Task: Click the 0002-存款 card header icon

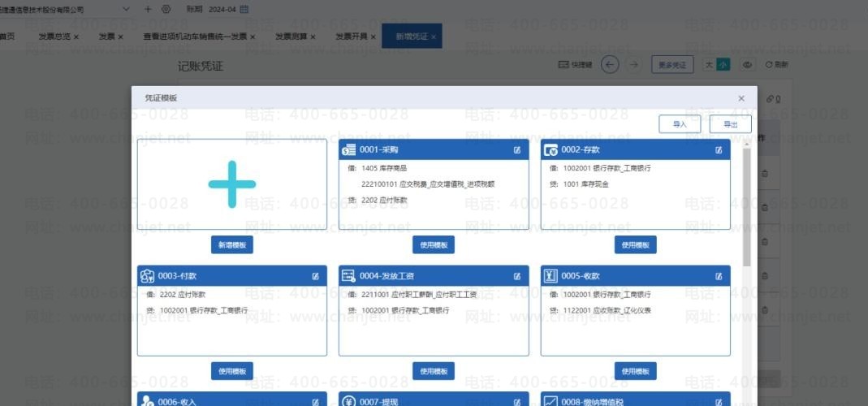Action: point(551,150)
